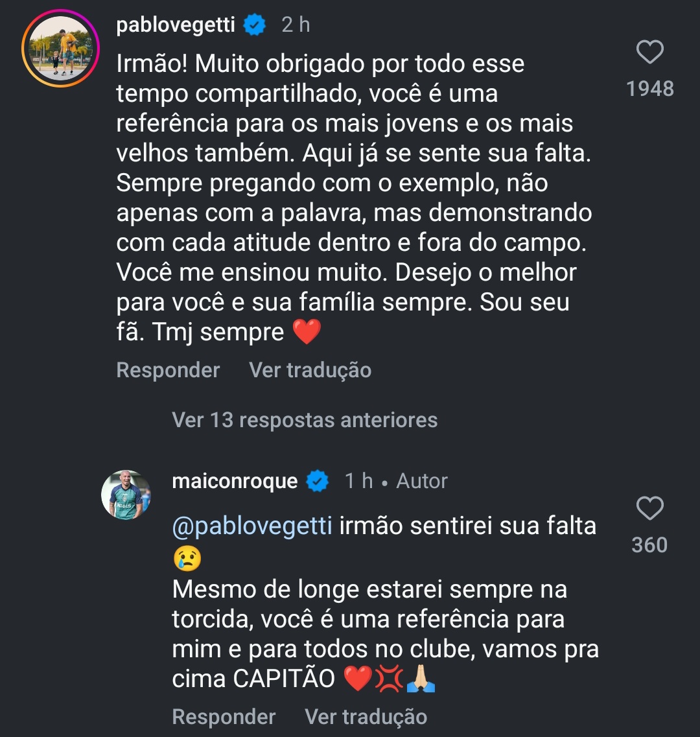Tap the maiconroque username
Image resolution: width=700 pixels, height=737 pixels.
click(235, 481)
